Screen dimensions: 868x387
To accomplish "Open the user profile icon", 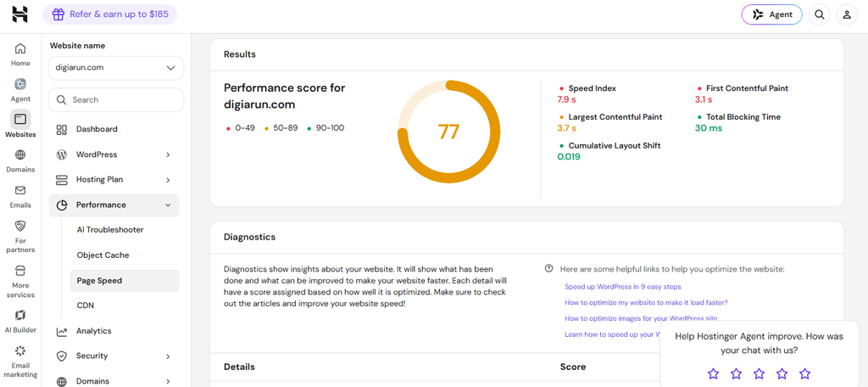I will coord(847,15).
